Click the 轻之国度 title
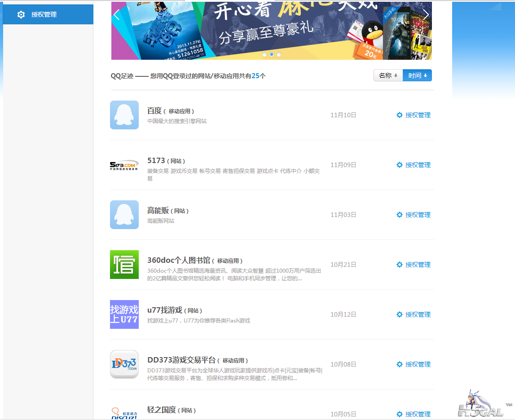 point(162,410)
